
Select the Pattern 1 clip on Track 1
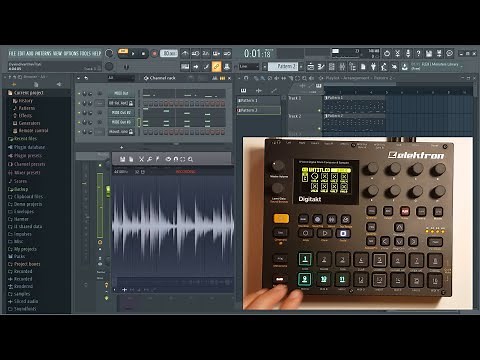354,104
